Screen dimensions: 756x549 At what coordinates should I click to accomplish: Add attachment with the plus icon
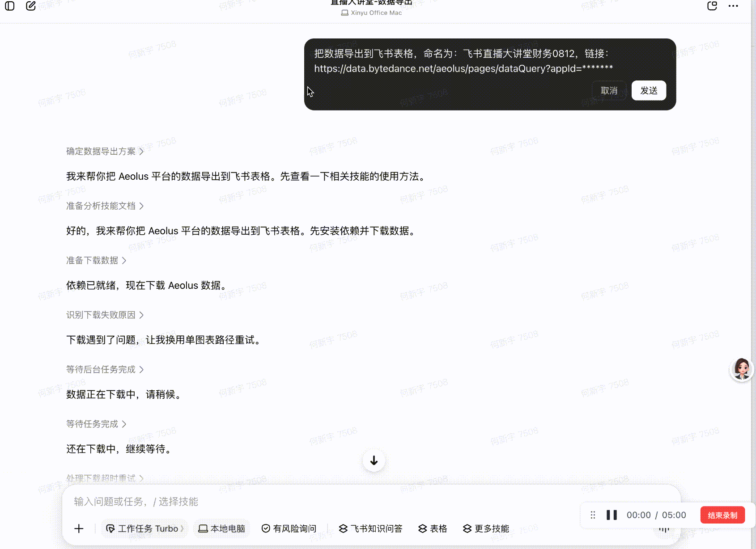[79, 528]
